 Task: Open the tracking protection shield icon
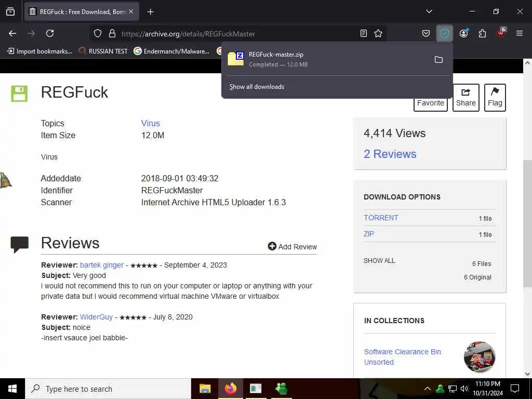[98, 34]
